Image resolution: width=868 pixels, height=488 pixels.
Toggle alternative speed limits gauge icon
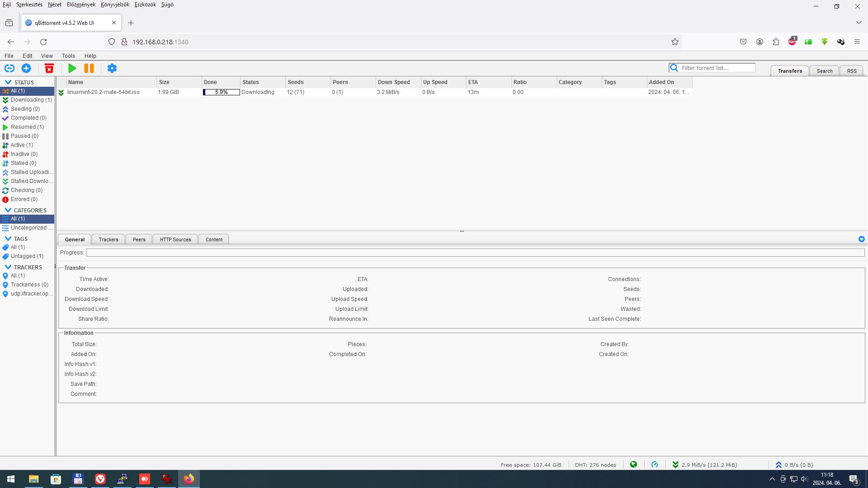[655, 465]
